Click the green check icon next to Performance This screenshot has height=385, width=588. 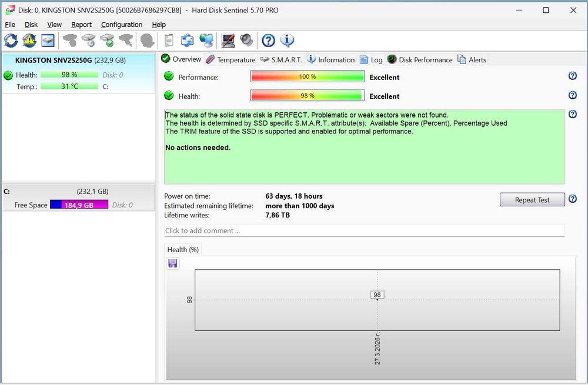click(x=169, y=76)
